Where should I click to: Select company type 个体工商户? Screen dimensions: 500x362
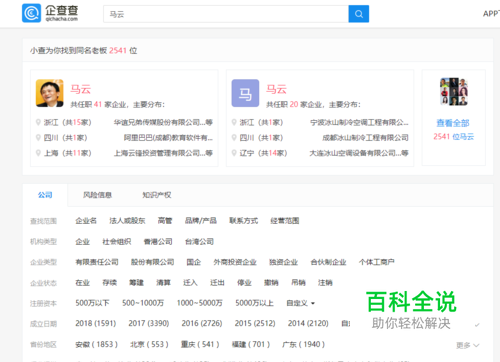377,262
